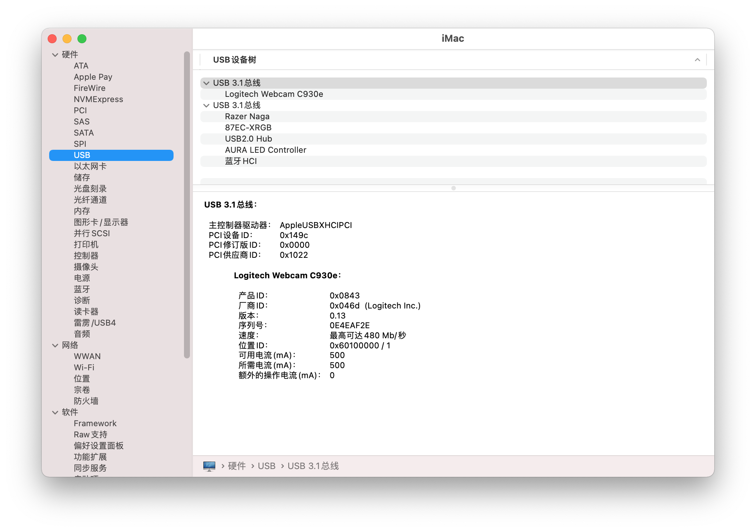Click USB in the bottom path bar
756x532 pixels.
point(267,466)
